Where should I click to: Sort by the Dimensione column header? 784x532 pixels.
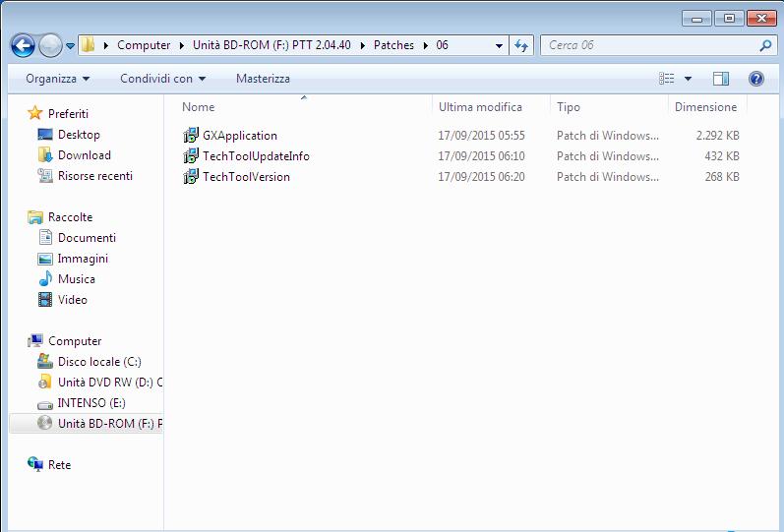(705, 107)
